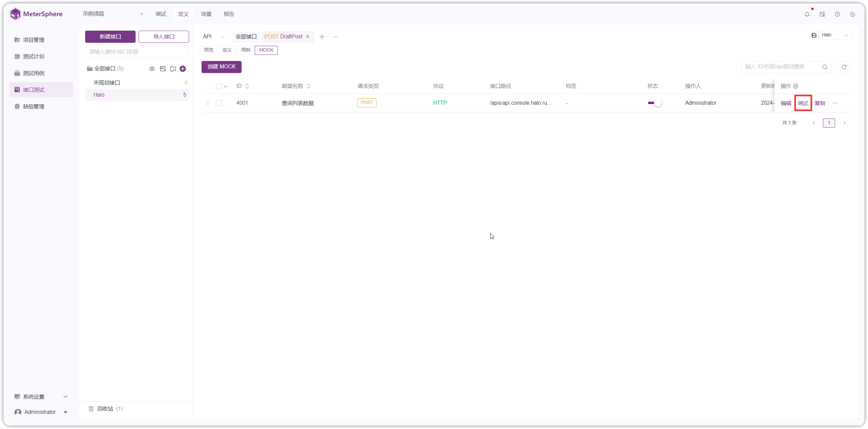This screenshot has height=429, width=868.
Task: Close the POST DraftPost tab
Action: [308, 37]
